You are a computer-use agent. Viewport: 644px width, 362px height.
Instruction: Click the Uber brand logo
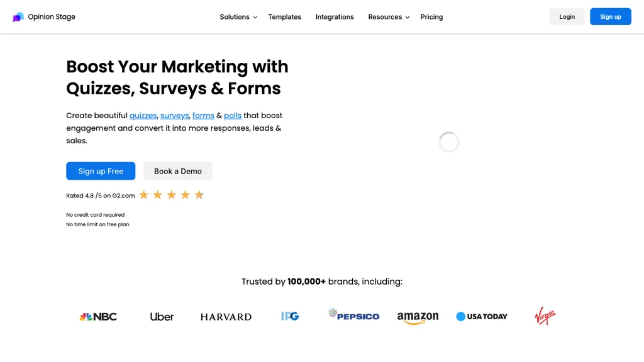[x=162, y=317]
